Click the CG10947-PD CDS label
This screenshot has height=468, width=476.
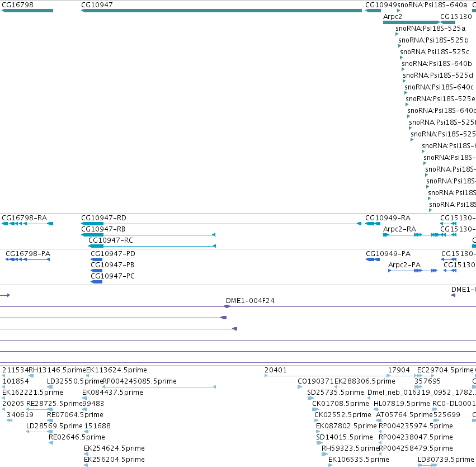tap(113, 254)
